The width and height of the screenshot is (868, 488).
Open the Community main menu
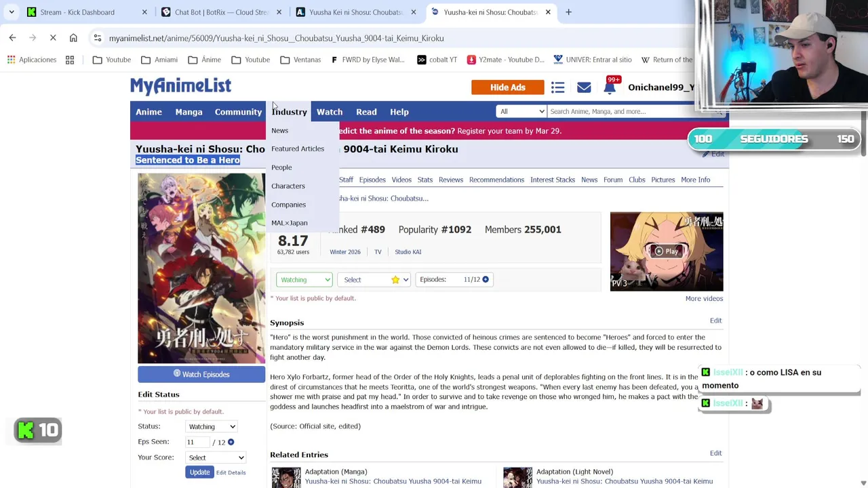tap(238, 112)
